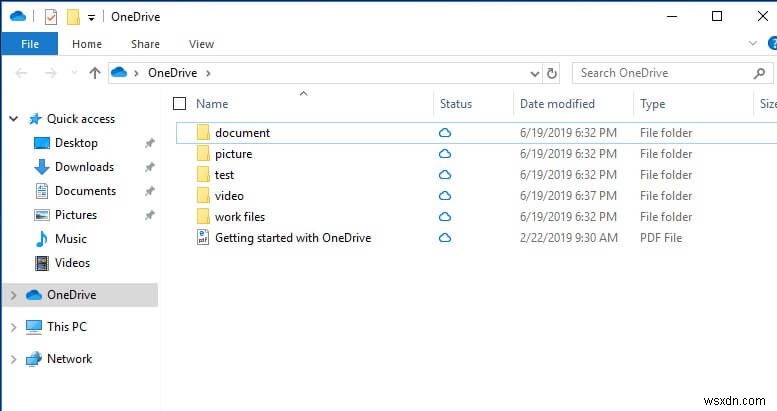Click the refresh button beside the address bar

pos(551,73)
